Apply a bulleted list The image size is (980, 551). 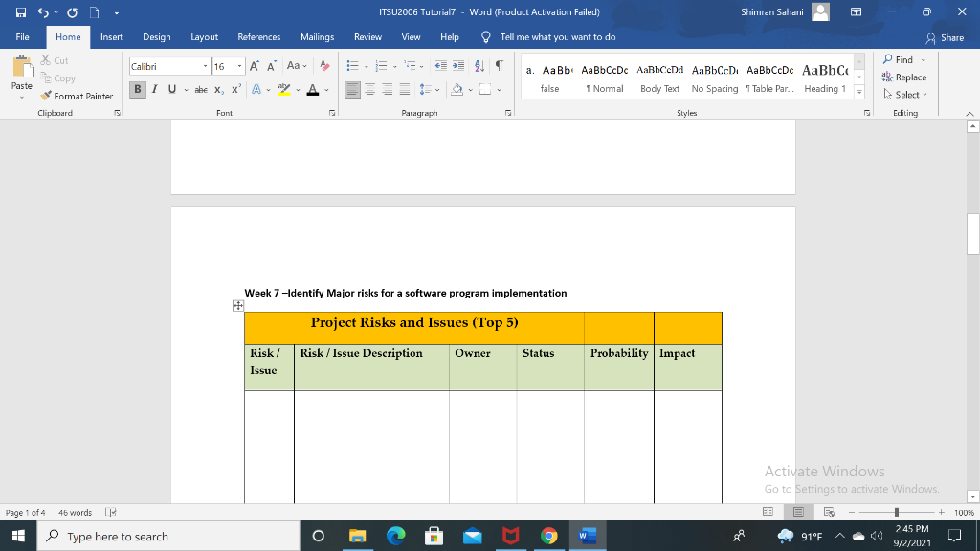pos(351,67)
